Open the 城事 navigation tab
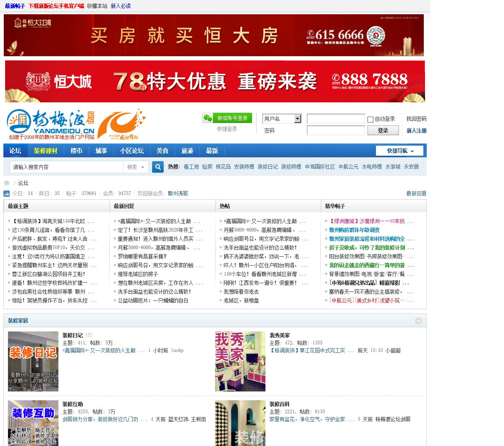The width and height of the screenshot is (504, 446). (101, 151)
